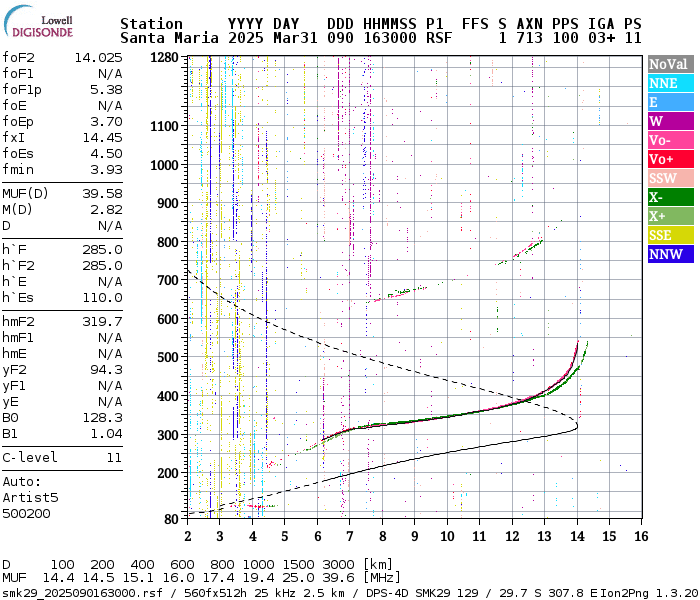The image size is (700, 600).
Task: Click the foF2 value 14.025
Action: [x=98, y=58]
